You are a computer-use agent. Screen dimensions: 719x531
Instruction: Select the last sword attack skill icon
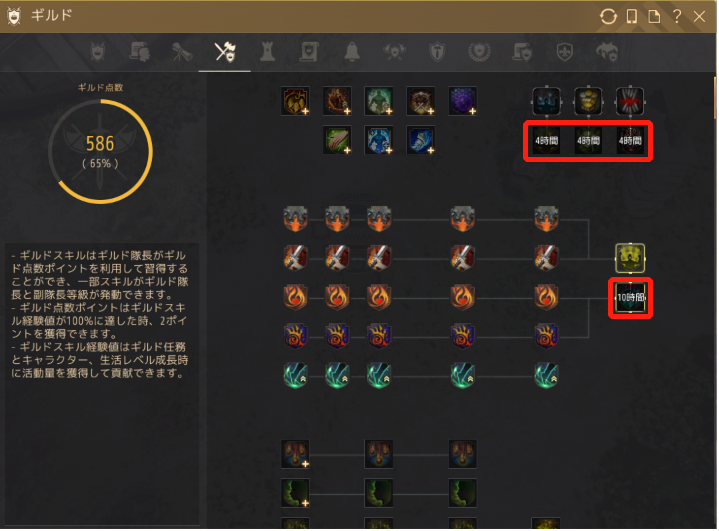tap(546, 258)
